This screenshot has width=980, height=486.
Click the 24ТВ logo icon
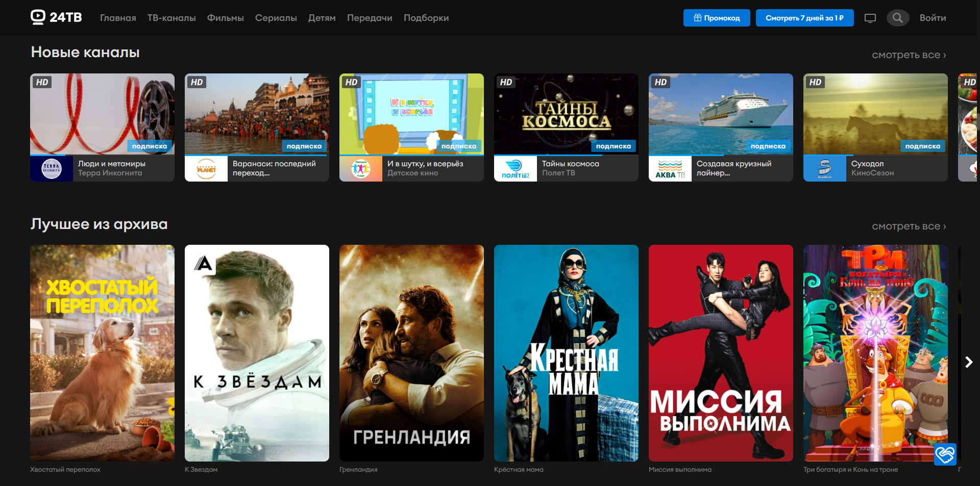[x=38, y=17]
